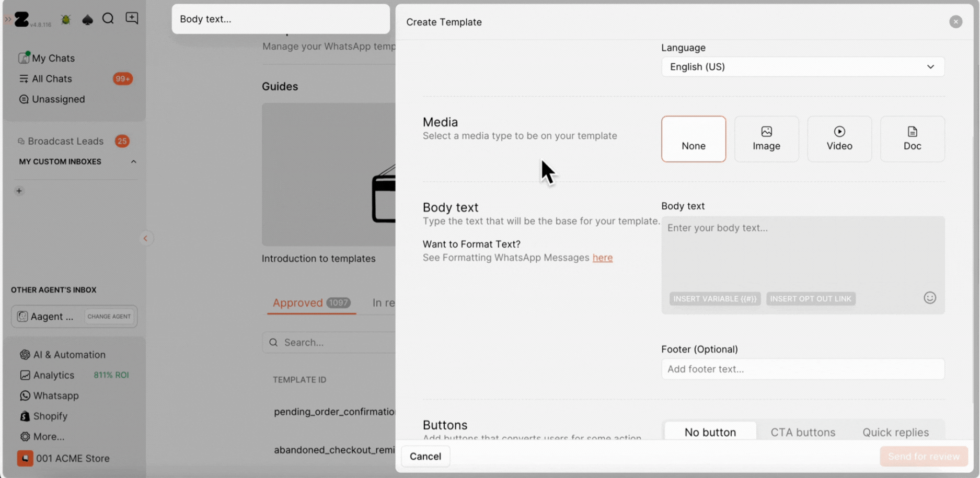Click the Body text preview bubble
The width and height of the screenshot is (980, 478).
(x=281, y=19)
